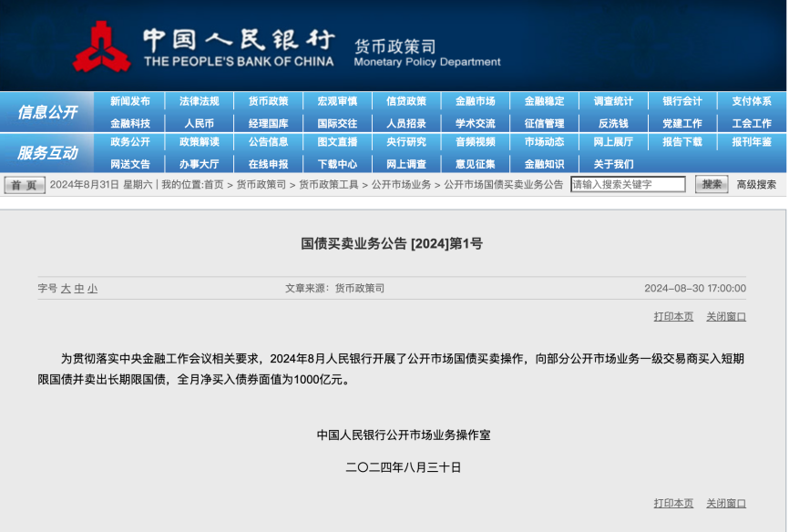Set font size to 小

(93, 289)
